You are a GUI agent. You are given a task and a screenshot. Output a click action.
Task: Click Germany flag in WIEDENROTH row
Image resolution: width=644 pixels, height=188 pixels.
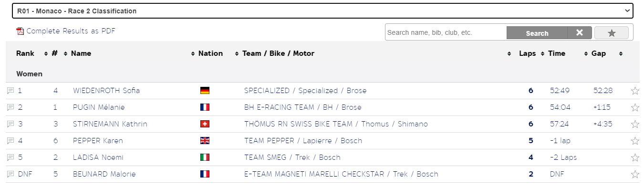pos(205,91)
